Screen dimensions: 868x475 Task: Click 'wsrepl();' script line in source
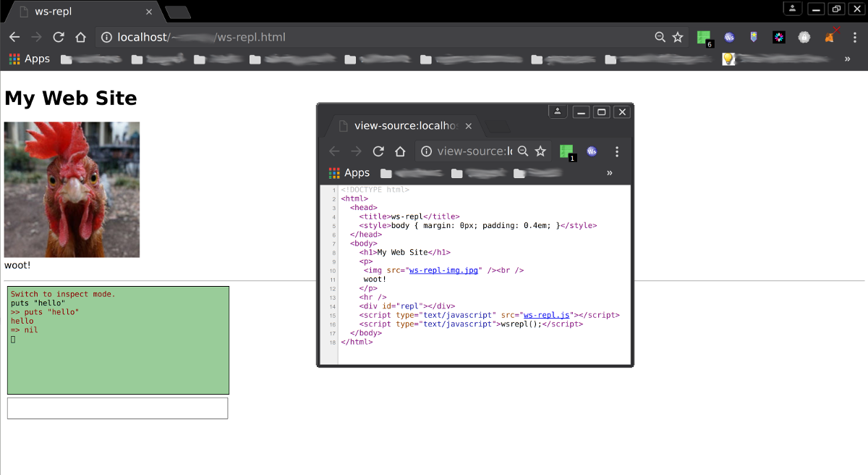[471, 324]
